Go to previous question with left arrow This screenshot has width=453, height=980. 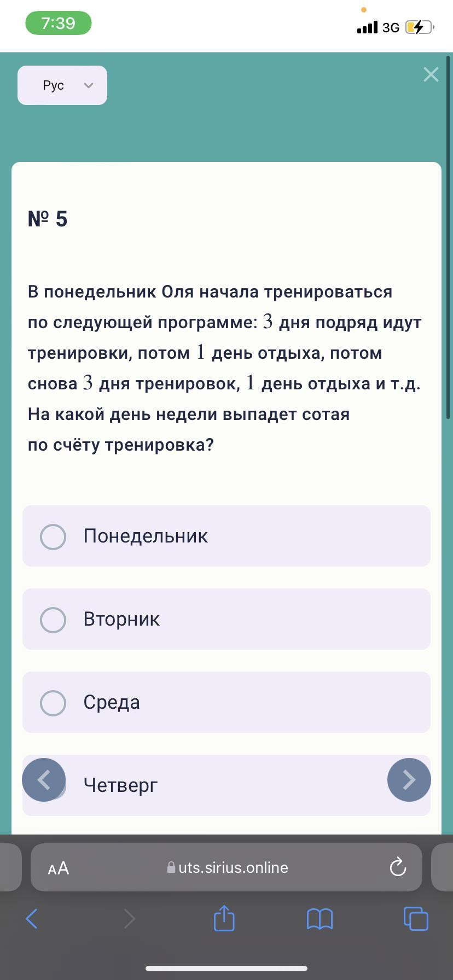click(44, 780)
